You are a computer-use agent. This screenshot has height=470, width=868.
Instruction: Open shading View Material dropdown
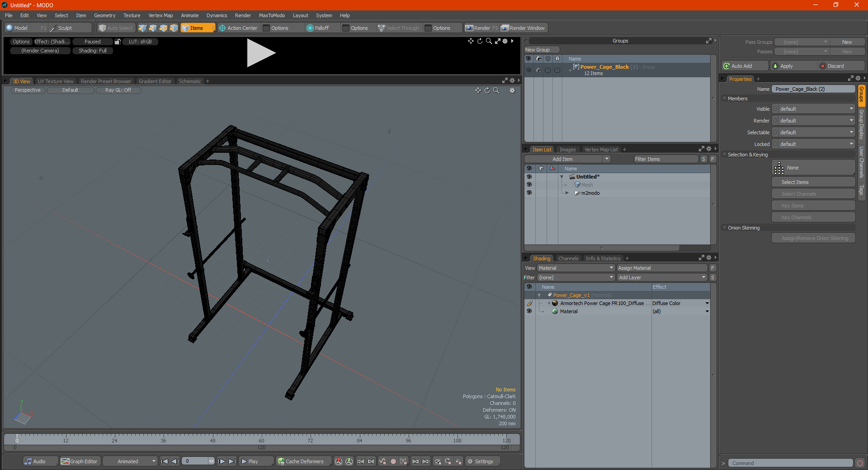point(576,268)
